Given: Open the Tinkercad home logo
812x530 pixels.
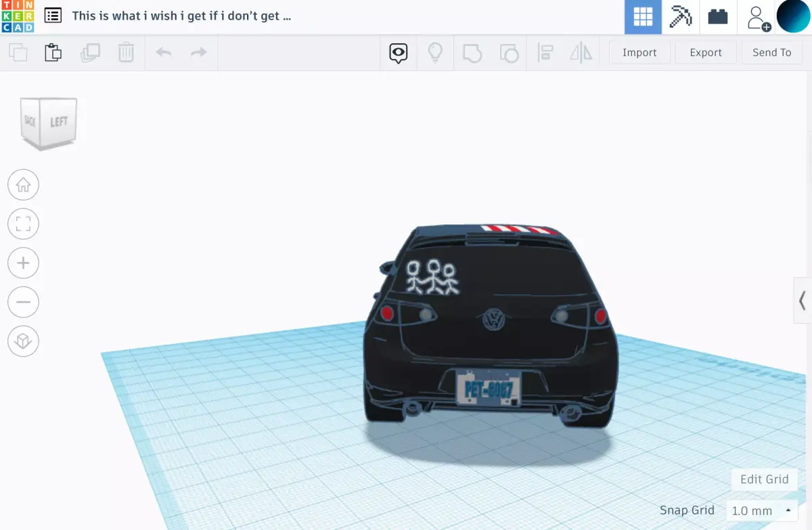Looking at the screenshot, I should 16,16.
